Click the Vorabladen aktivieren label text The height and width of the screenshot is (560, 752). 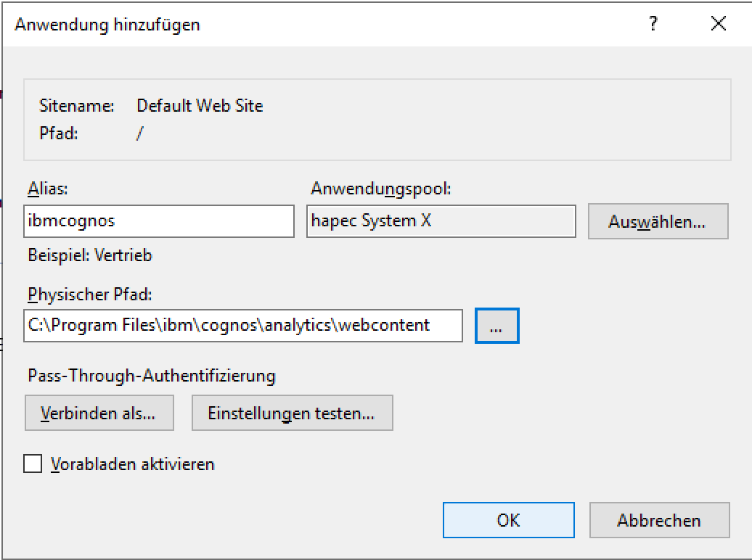coord(133,464)
